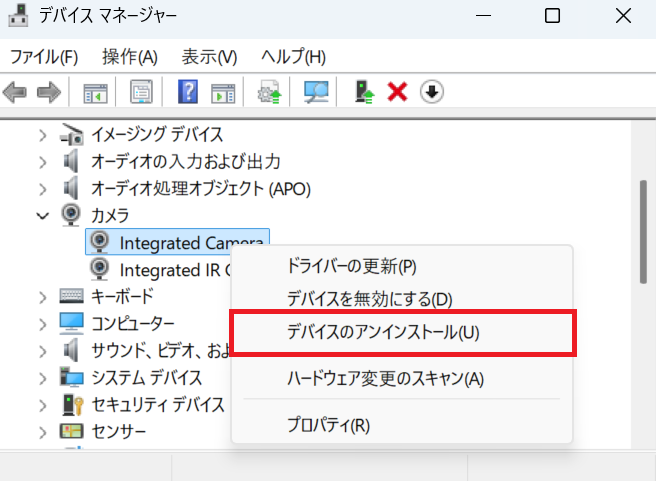Image resolution: width=656 pixels, height=481 pixels.
Task: Click the down-arrow Disable device toolbar icon
Action: [x=432, y=92]
